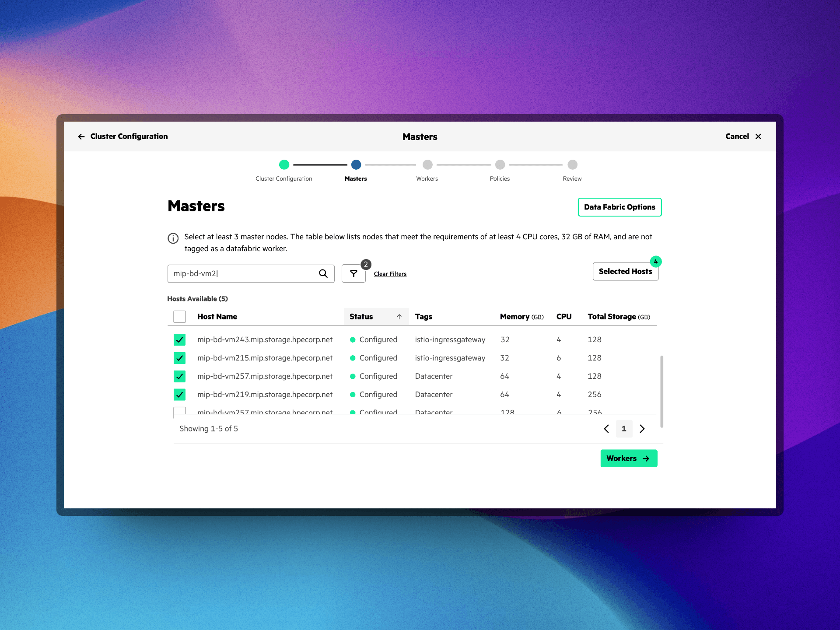
Task: Toggle checkbox for mip-bd-vm243 host
Action: (x=181, y=339)
